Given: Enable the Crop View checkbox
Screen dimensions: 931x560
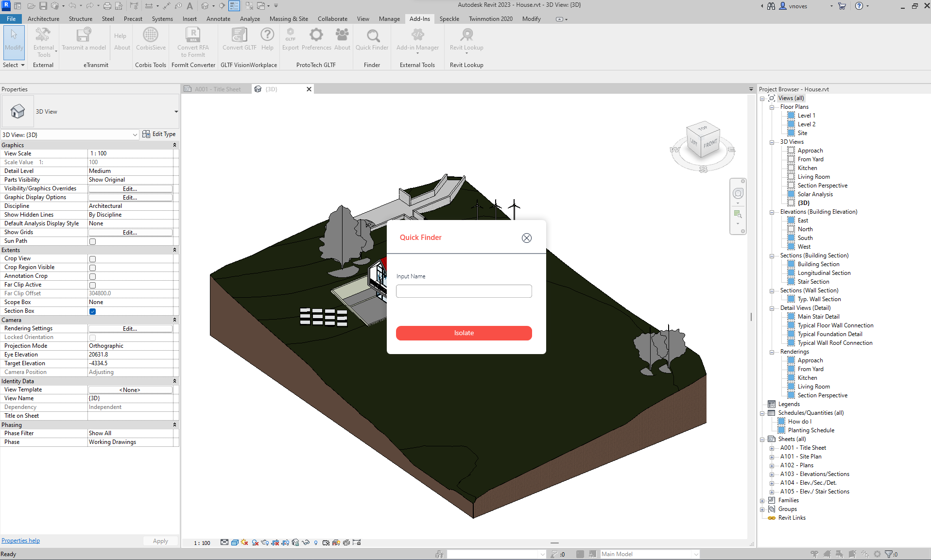Looking at the screenshot, I should (92, 259).
